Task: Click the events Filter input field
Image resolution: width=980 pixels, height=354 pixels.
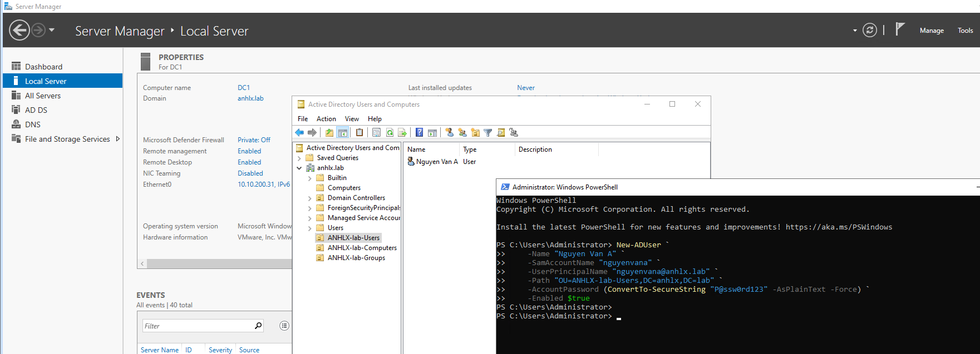Action: point(198,326)
